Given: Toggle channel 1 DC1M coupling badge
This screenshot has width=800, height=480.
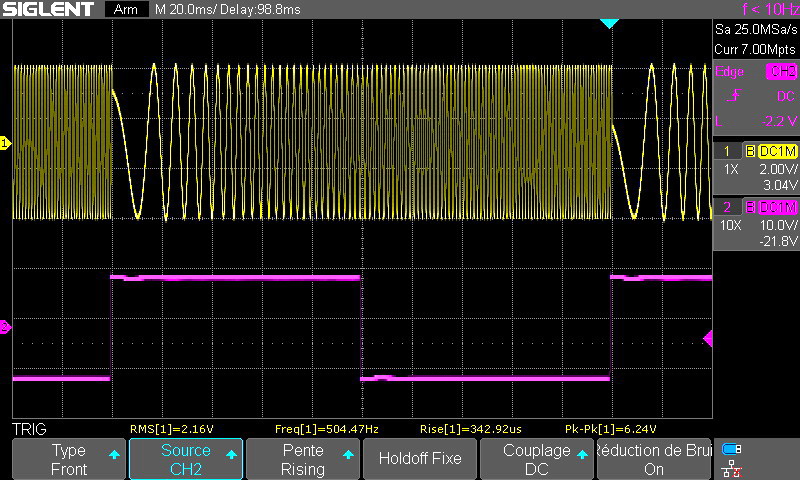Looking at the screenshot, I should click(777, 150).
